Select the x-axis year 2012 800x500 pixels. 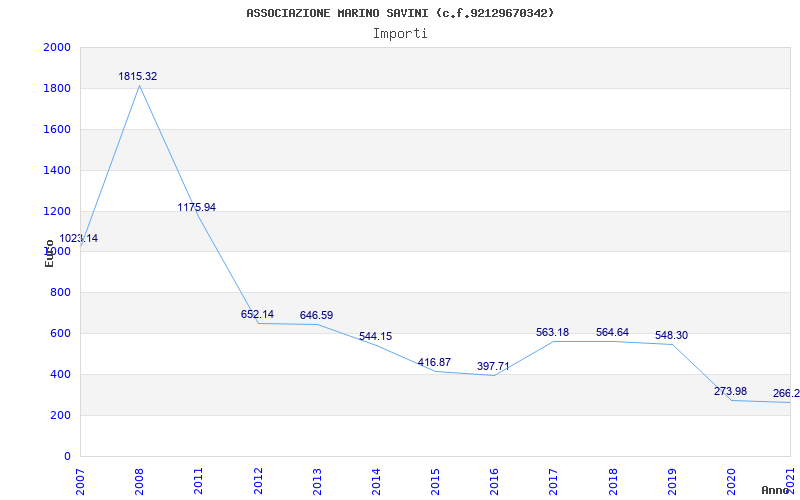(257, 481)
